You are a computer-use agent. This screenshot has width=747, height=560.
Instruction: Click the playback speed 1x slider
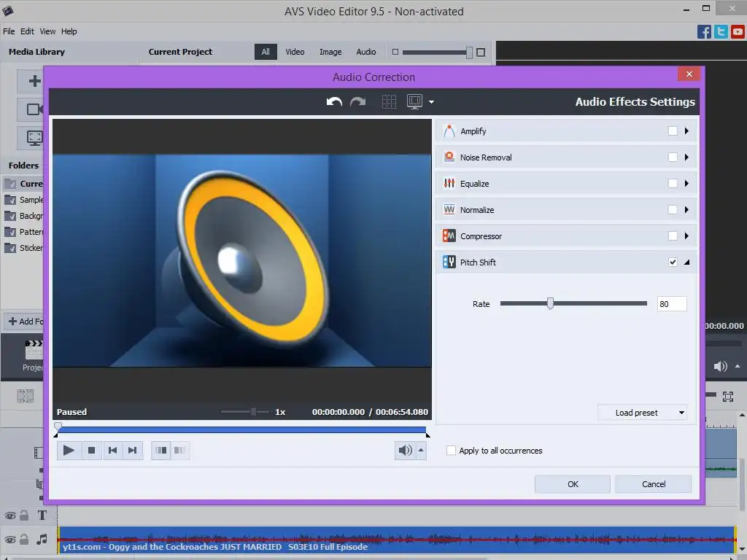pyautogui.click(x=245, y=411)
